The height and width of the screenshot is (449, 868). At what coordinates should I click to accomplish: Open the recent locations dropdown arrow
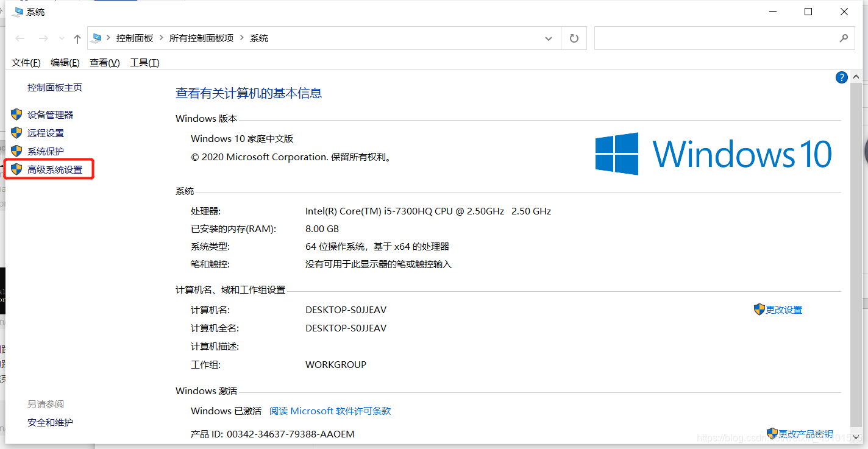tap(62, 38)
